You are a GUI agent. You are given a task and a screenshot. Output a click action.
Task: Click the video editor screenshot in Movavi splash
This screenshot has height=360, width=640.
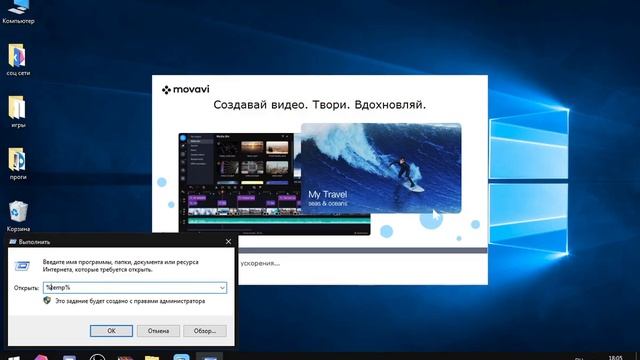point(240,183)
